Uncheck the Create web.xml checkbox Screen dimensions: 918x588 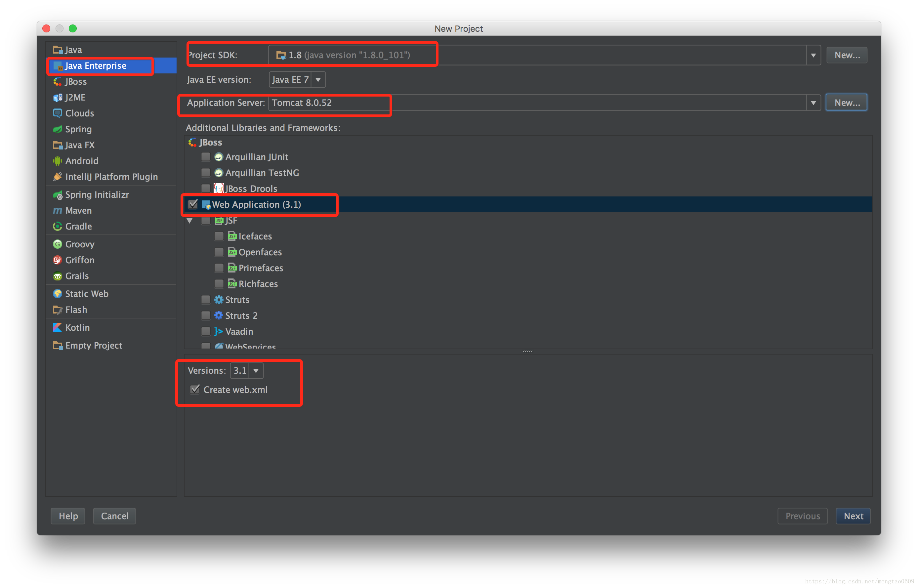point(195,390)
